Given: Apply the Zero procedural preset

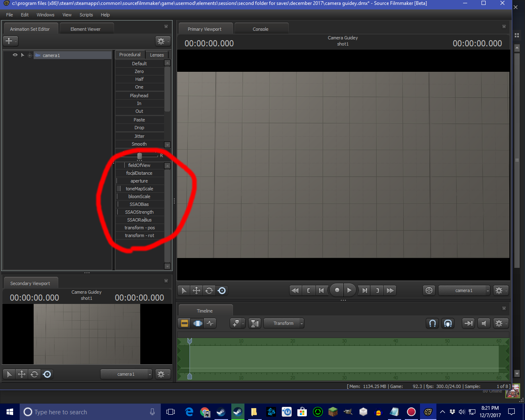Looking at the screenshot, I should 139,71.
